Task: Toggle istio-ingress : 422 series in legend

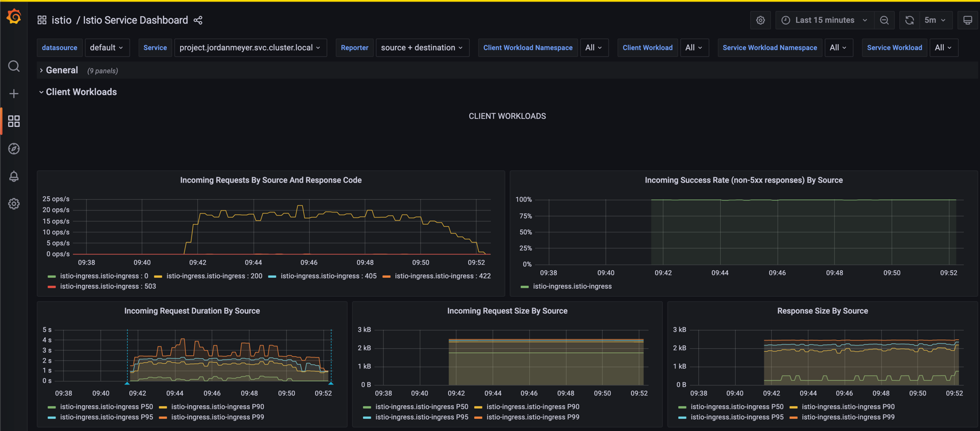Action: coord(443,276)
